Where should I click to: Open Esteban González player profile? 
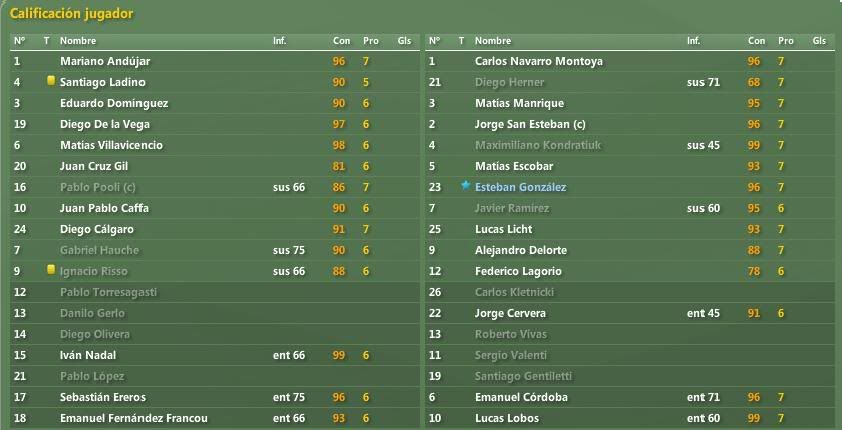[x=520, y=187]
